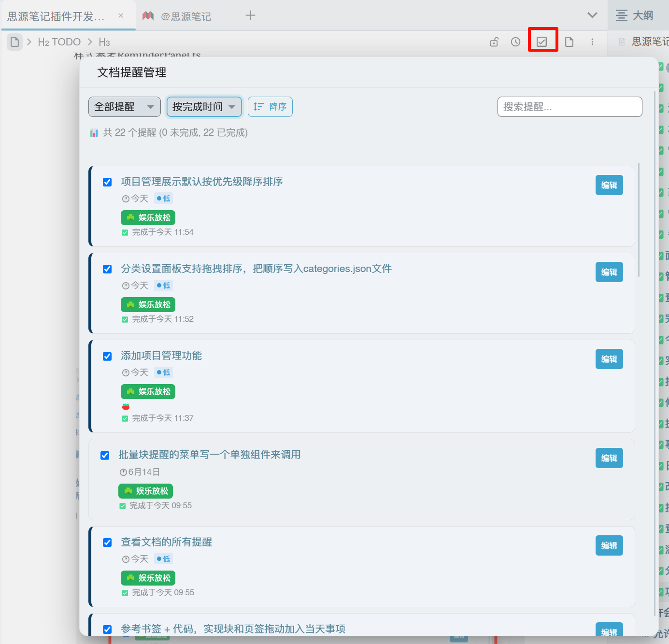
Task: Click the plus icon to open new tab
Action: pos(250,15)
